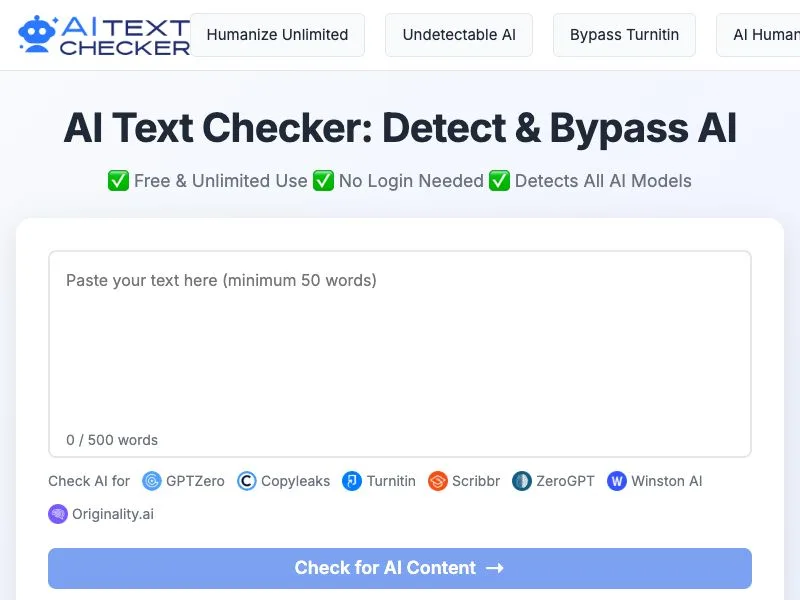Click the Check for AI Content button
Viewport: 800px width, 600px height.
[x=399, y=568]
